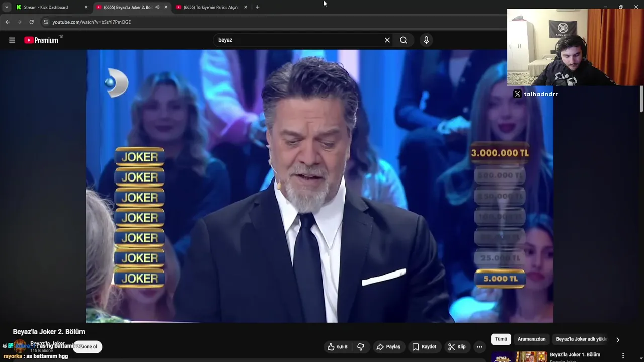Go back in browser history
This screenshot has width=644, height=362.
(7, 22)
